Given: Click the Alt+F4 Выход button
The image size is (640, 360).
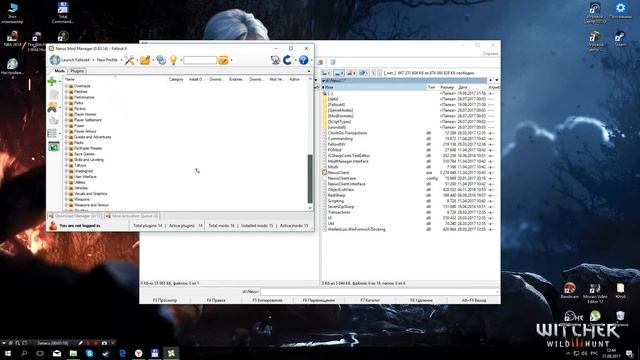Looking at the screenshot, I should point(474,300).
